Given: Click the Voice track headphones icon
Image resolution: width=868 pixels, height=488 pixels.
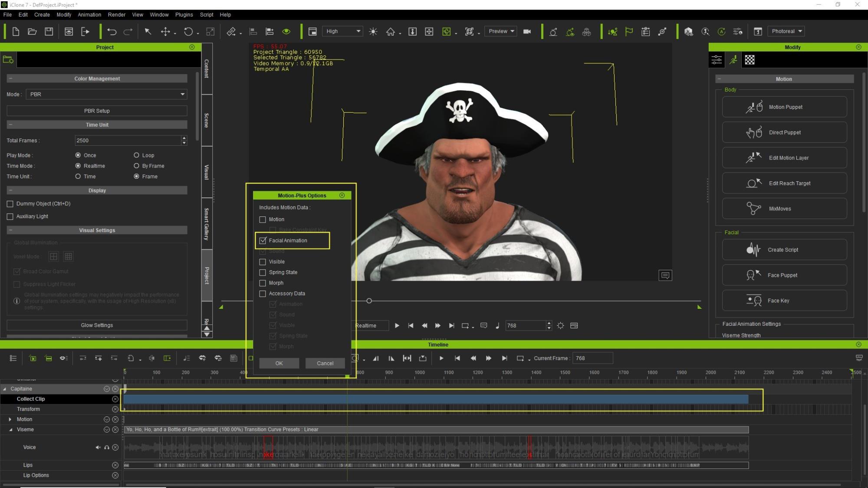Looking at the screenshot, I should pos(107,447).
